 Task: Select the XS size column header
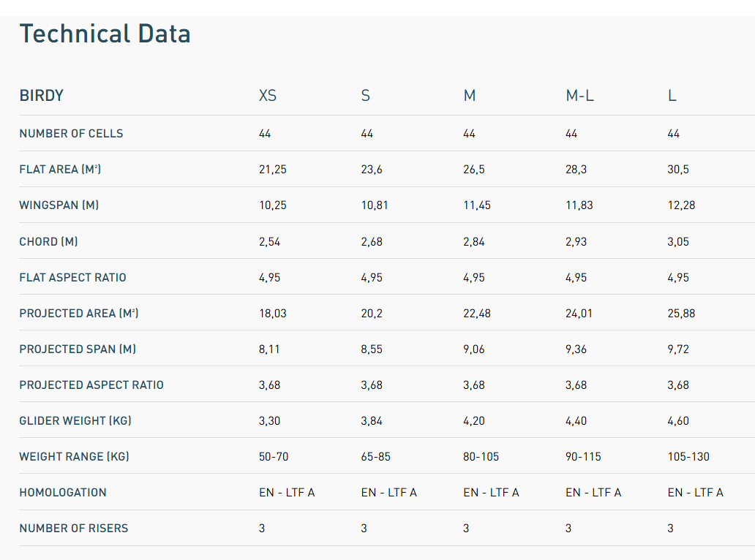click(268, 96)
